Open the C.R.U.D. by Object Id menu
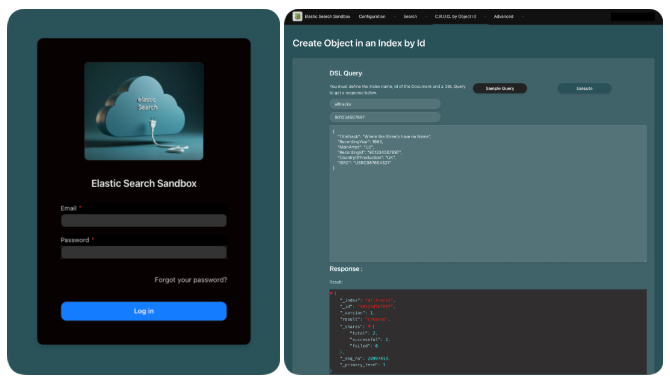The image size is (670, 382). coord(455,16)
